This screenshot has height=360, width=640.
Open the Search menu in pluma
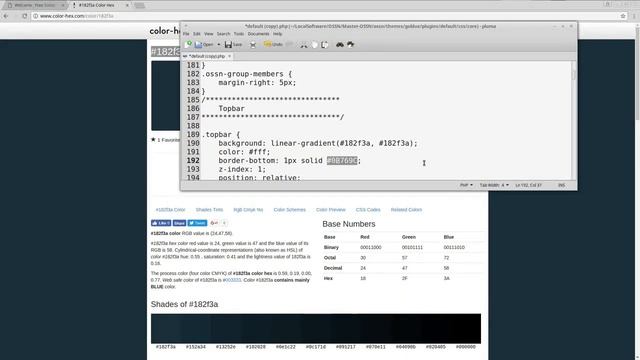223,34
